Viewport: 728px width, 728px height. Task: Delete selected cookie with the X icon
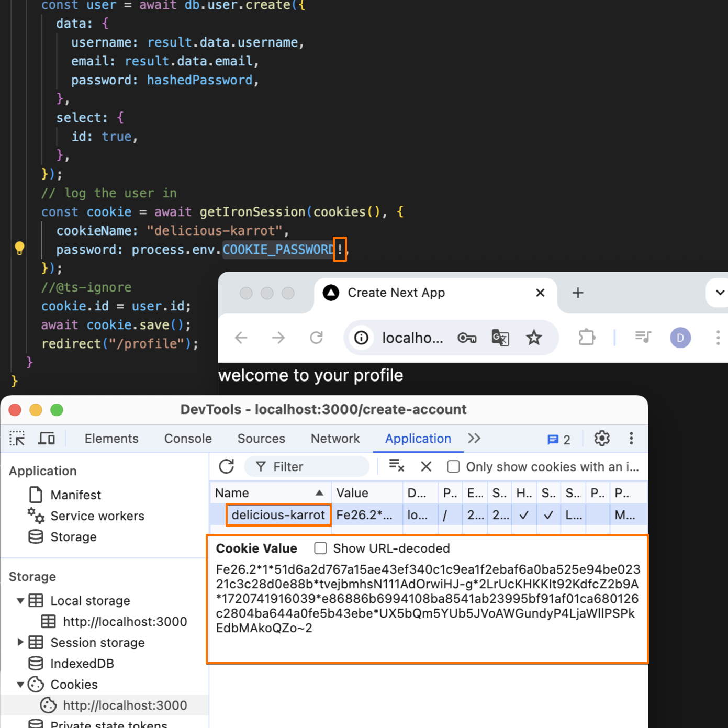tap(427, 466)
